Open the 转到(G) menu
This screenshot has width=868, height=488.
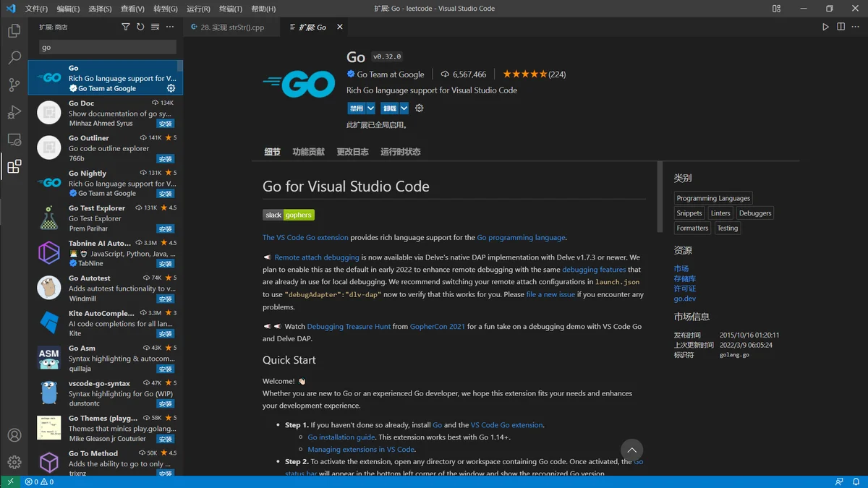pyautogui.click(x=166, y=9)
